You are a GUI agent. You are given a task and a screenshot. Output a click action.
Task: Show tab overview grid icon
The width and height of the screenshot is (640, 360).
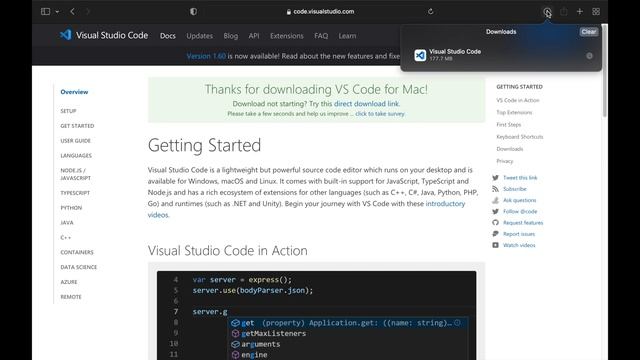pos(596,11)
